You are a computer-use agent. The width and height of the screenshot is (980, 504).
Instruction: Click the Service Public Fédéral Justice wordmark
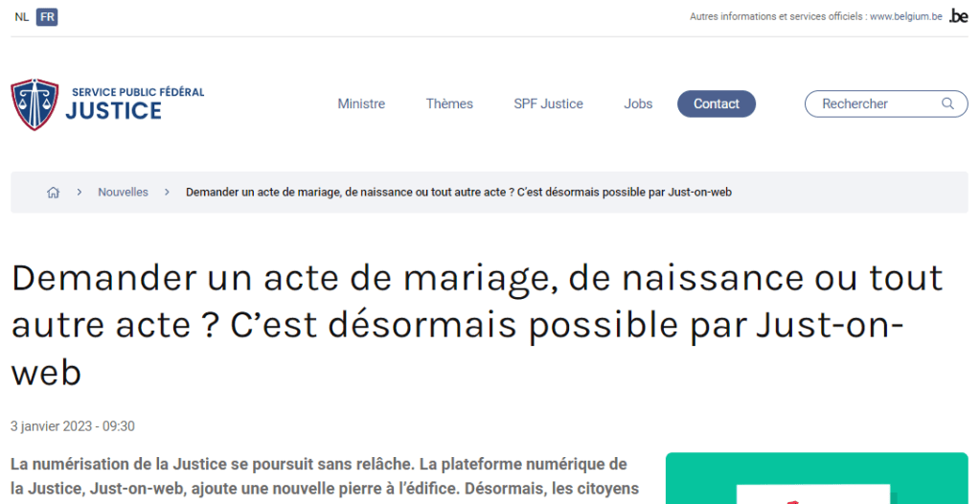(134, 103)
